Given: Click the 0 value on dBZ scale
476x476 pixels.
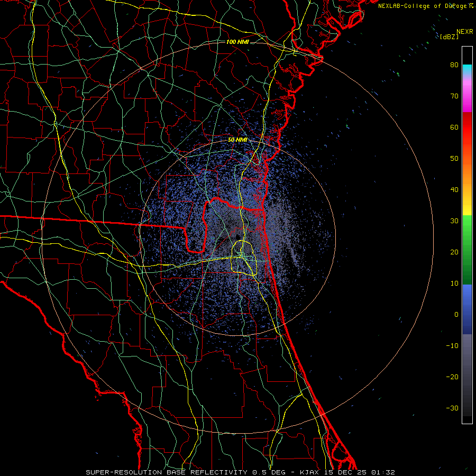Looking at the screenshot, I should (x=456, y=315).
